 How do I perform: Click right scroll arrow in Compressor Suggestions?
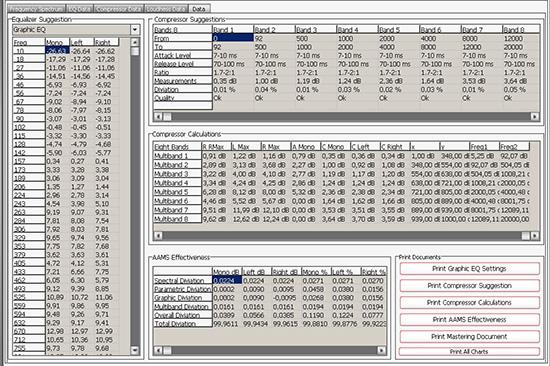pos(535,116)
